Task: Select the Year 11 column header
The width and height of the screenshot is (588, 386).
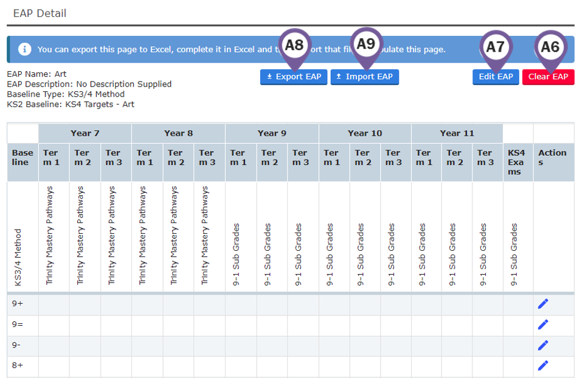Action: pos(457,133)
